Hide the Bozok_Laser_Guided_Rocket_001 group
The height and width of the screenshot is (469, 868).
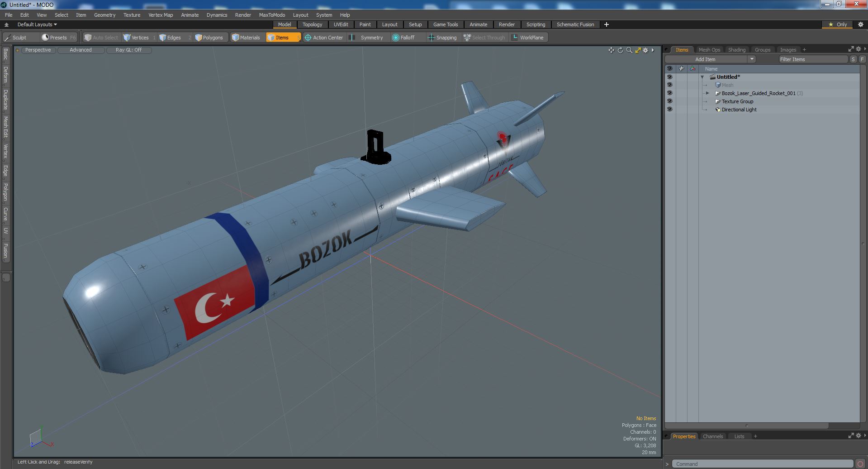669,93
